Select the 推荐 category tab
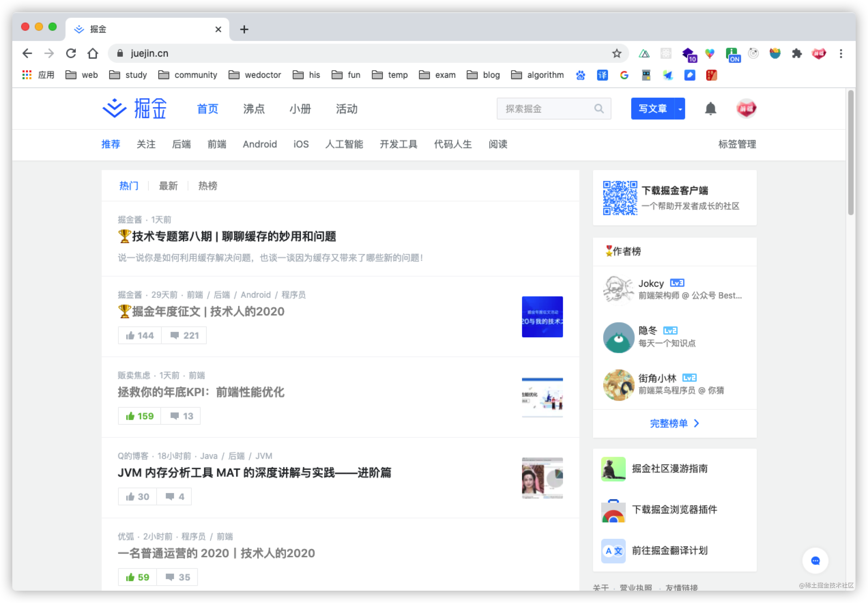Image resolution: width=868 pixels, height=603 pixels. 111,144
